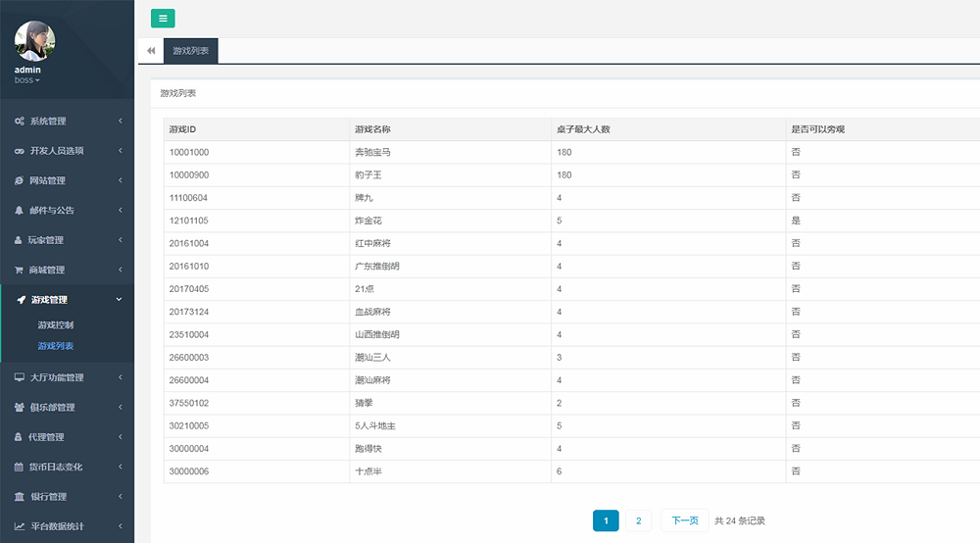The height and width of the screenshot is (543, 980).
Task: Collapse the 游戏管理 menu section
Action: tap(67, 300)
